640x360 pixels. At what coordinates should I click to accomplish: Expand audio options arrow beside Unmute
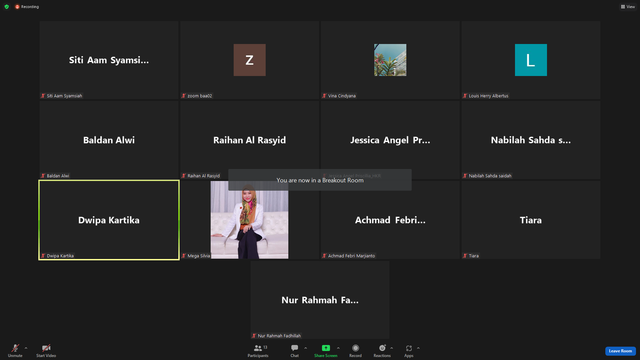(x=26, y=348)
